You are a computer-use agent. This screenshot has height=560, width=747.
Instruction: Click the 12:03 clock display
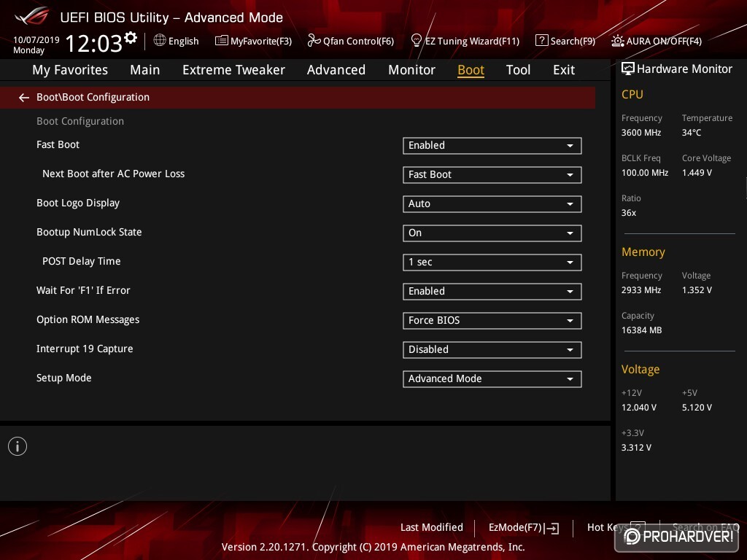coord(94,43)
